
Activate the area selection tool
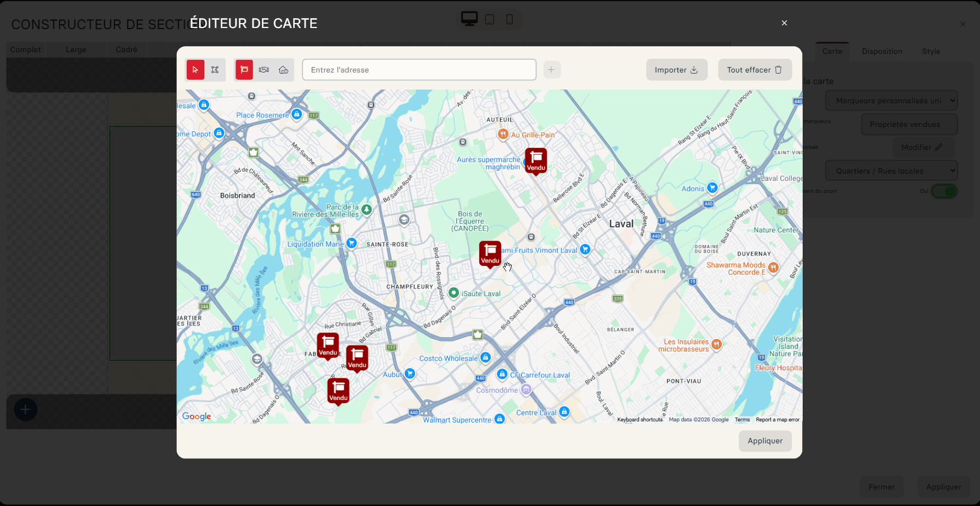pos(215,70)
